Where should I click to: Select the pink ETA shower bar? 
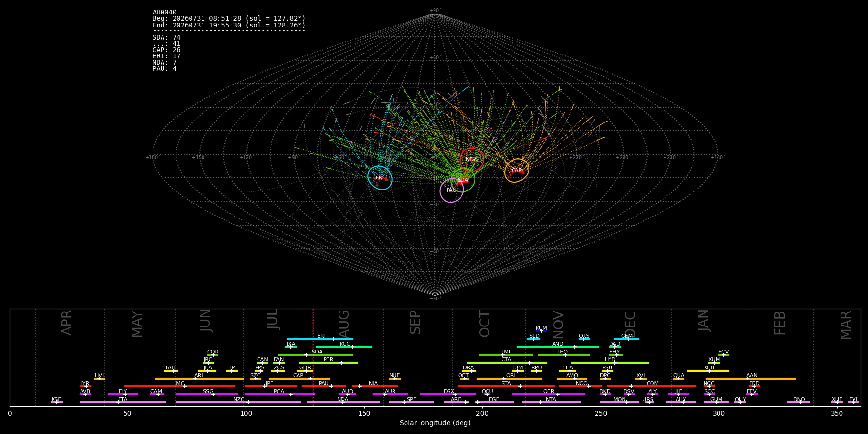point(123,402)
